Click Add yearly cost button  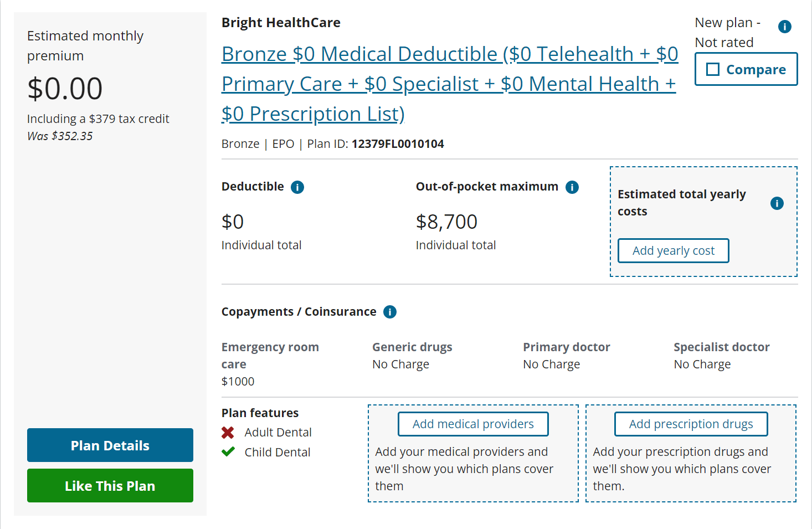click(674, 250)
